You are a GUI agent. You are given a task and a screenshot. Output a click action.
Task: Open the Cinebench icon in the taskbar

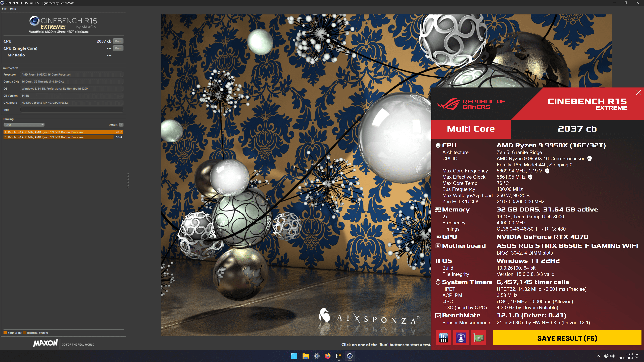pyautogui.click(x=350, y=356)
